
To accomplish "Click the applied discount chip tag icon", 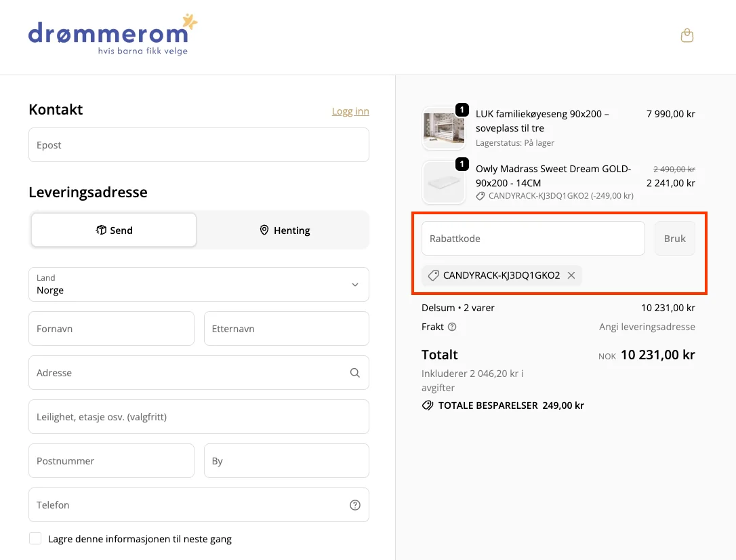I will [x=434, y=275].
